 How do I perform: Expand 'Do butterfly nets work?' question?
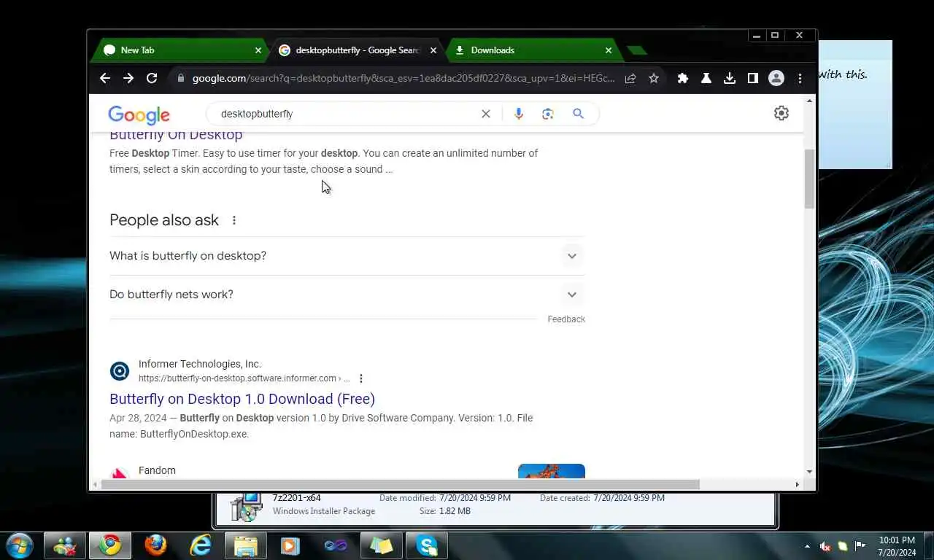coord(347,295)
